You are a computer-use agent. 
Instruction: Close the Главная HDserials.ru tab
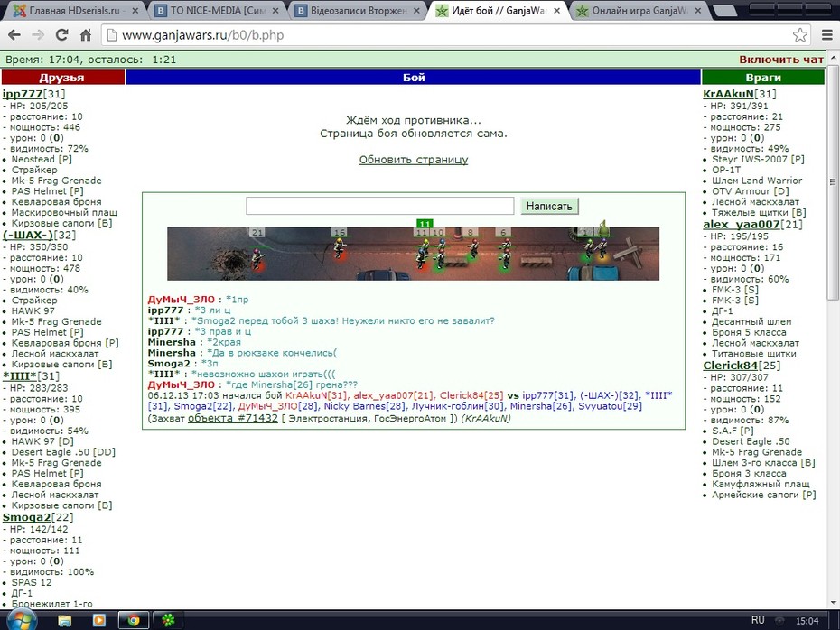click(135, 11)
